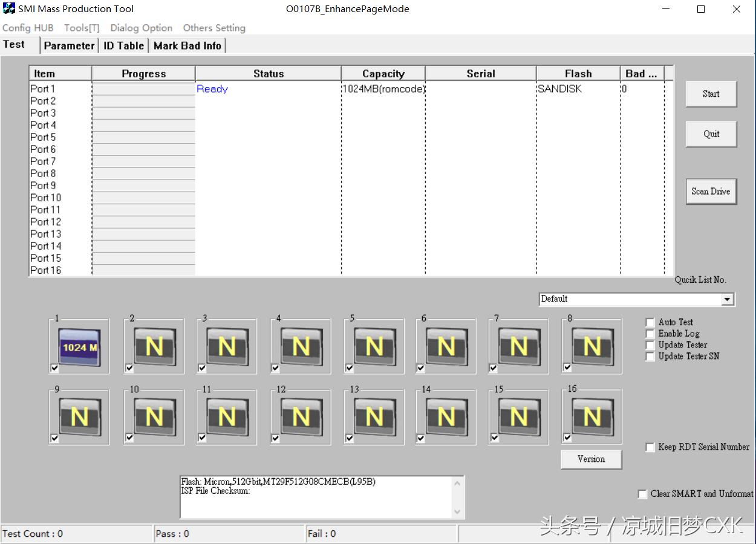Click the Scan Drive button
756x544 pixels.
711,191
